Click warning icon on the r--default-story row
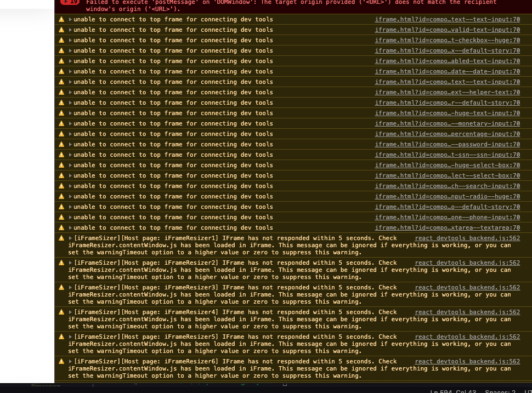 pos(61,102)
